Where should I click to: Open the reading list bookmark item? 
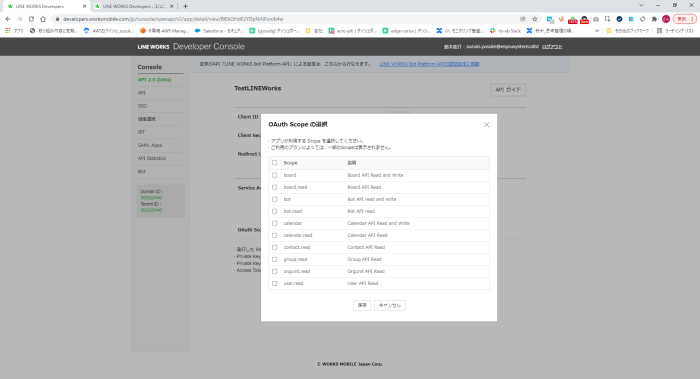pos(675,31)
